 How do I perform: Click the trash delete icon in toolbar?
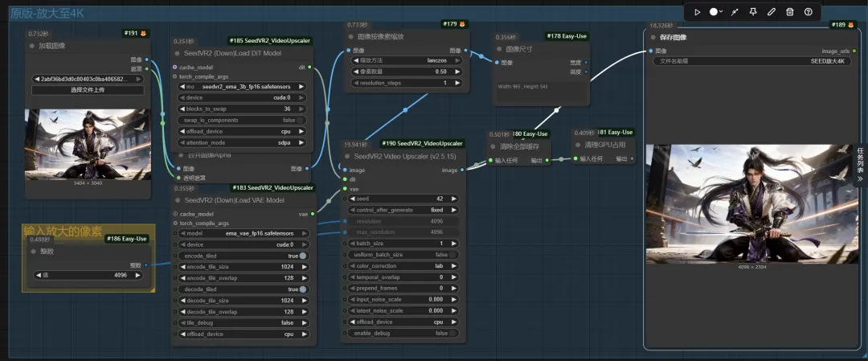(790, 11)
